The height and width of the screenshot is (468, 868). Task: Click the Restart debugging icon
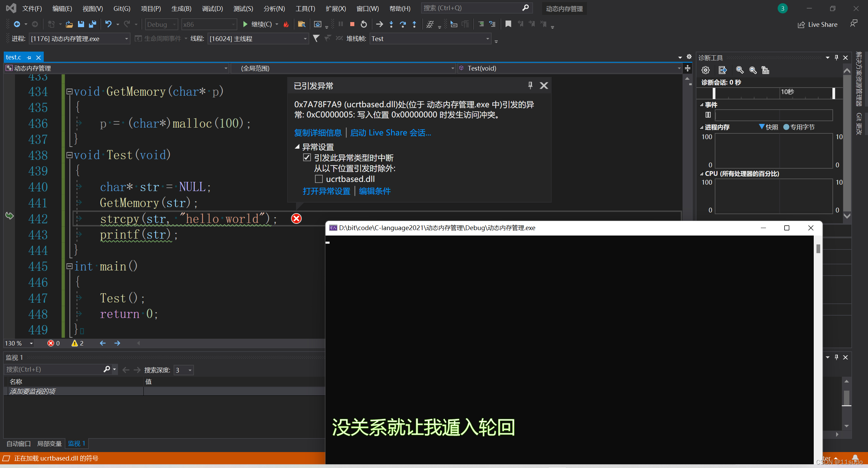(x=363, y=24)
